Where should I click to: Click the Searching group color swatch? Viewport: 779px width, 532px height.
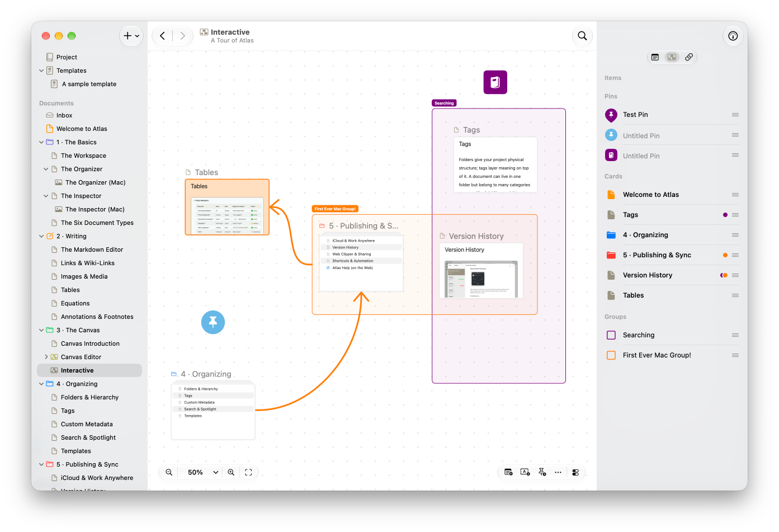pos(611,335)
